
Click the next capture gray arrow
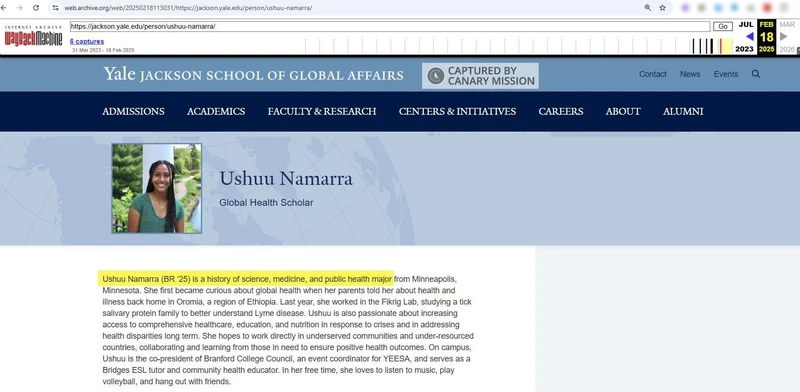click(784, 36)
